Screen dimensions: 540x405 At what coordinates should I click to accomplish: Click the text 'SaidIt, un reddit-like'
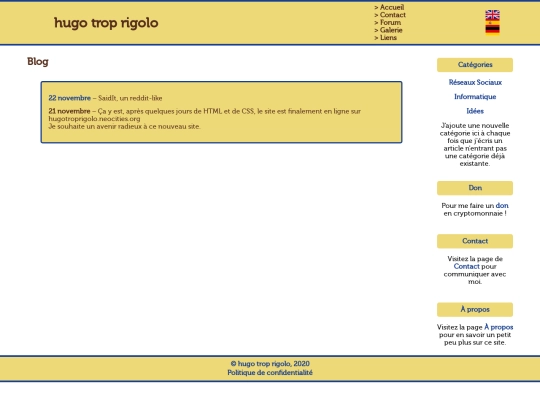coord(130,98)
